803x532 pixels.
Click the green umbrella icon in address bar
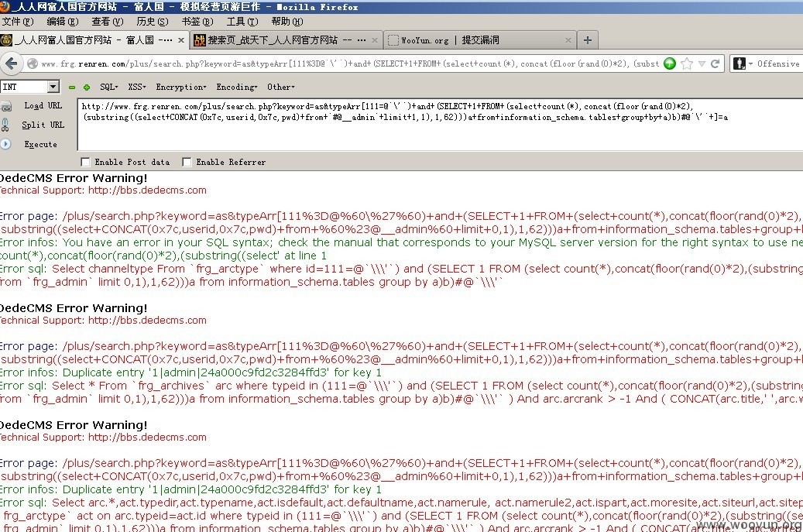coord(670,63)
